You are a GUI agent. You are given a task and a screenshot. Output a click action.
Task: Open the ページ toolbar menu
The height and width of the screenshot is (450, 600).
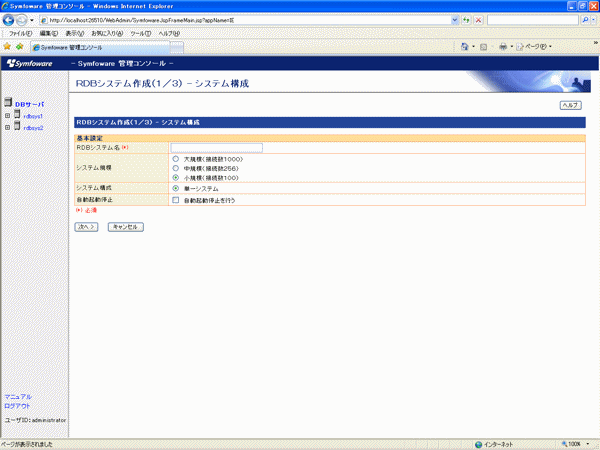tap(534, 47)
